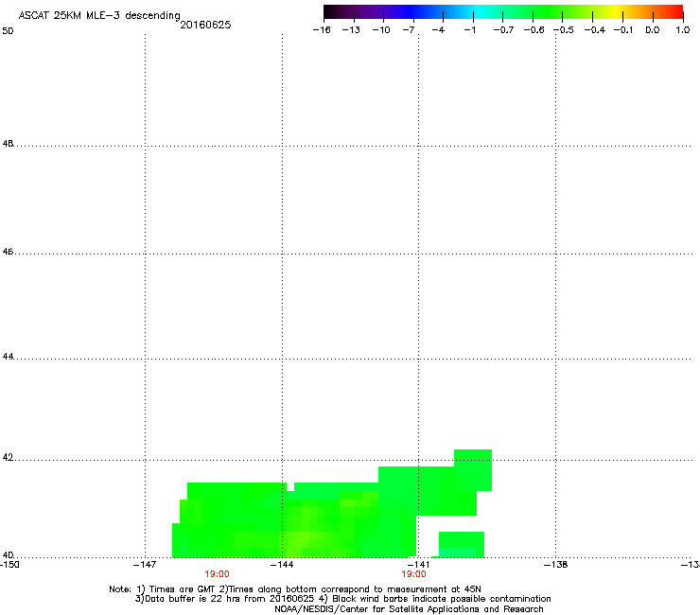Click the color bar label -13

click(351, 30)
